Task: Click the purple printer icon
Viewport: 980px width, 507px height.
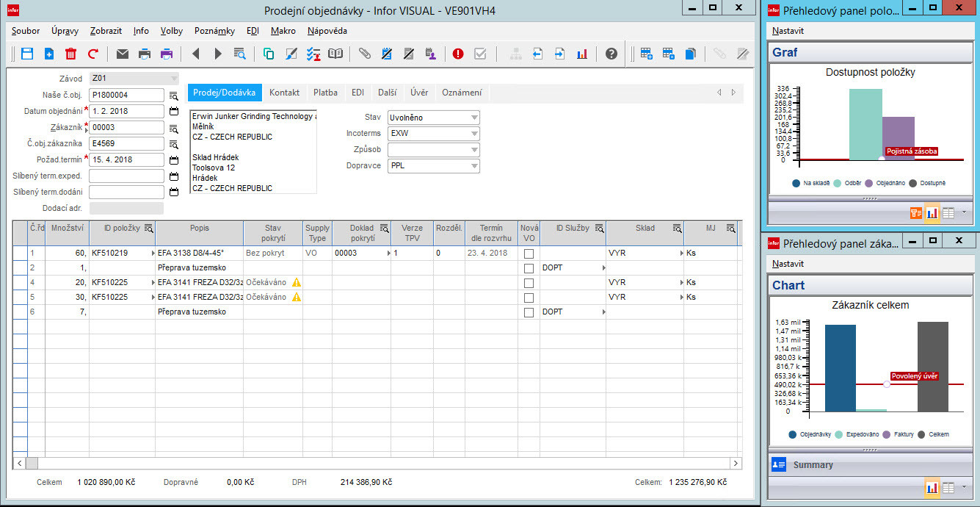Action: coord(167,54)
